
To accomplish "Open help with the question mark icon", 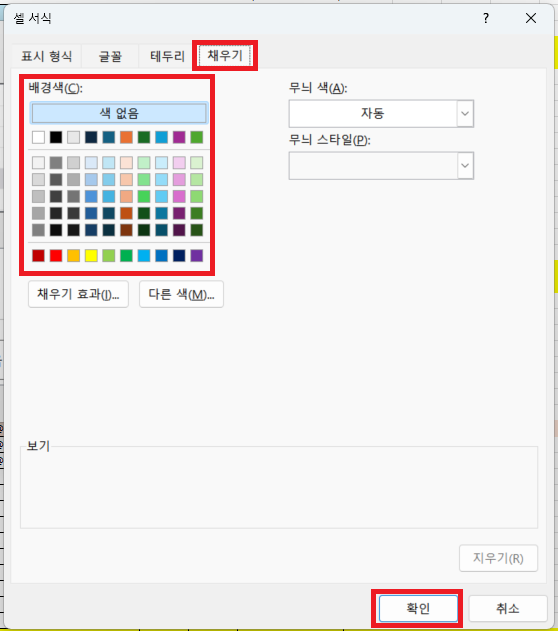I will 486,18.
